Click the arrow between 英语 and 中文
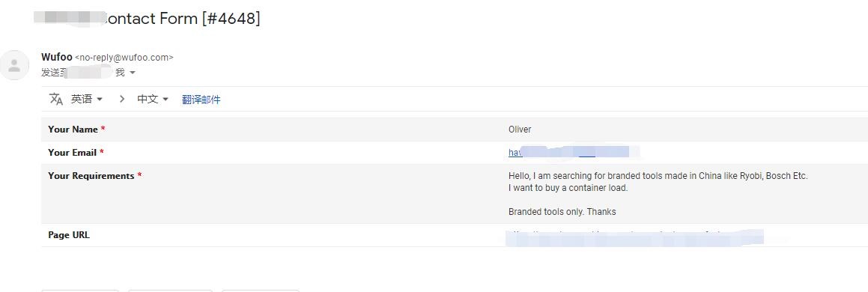Image resolution: width=868 pixels, height=292 pixels. pos(122,99)
